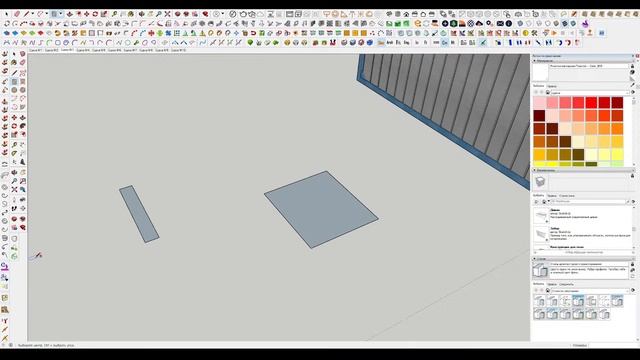Click the green gem icon in fourth toolbar row
The image size is (640, 360).
click(250, 42)
